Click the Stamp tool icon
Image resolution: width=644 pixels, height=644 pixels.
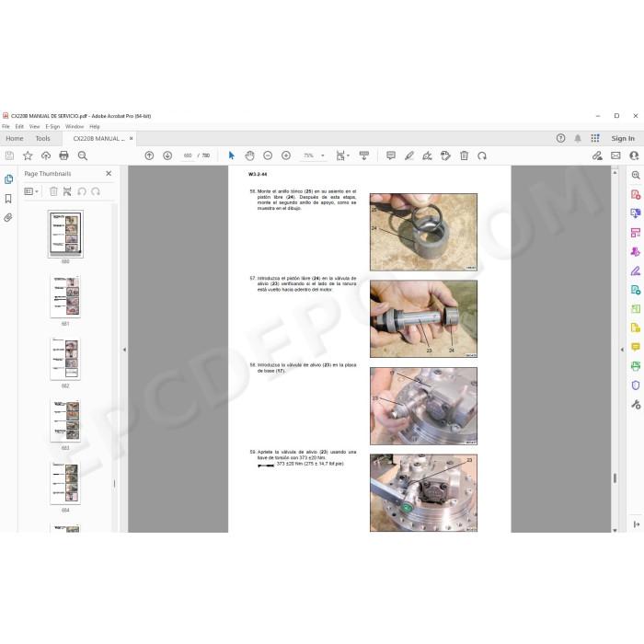click(445, 155)
